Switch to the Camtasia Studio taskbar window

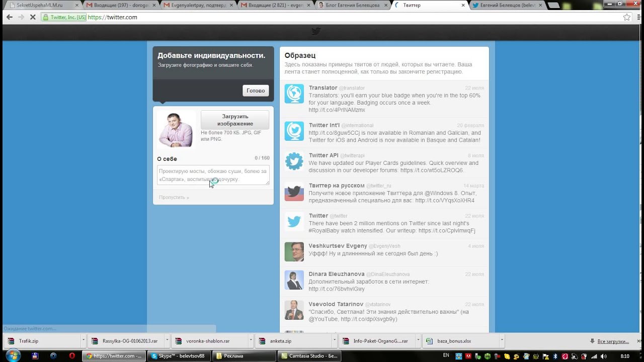309,355
